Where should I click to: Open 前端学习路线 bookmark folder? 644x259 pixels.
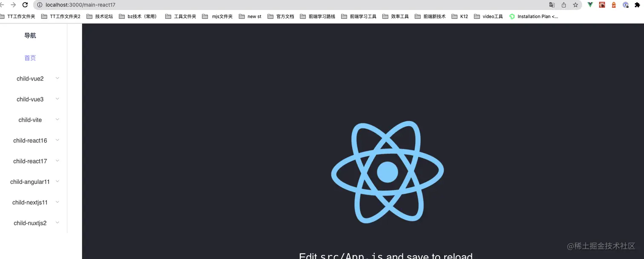[317, 16]
